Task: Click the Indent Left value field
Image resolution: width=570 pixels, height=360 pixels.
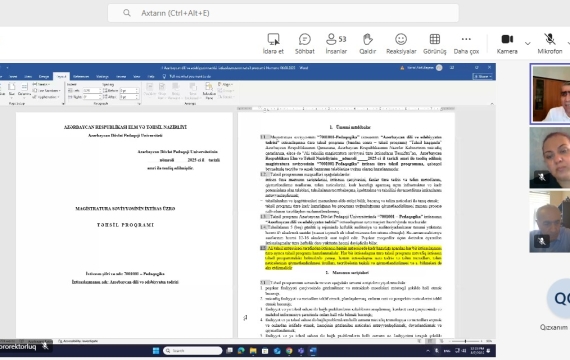Action: (x=92, y=90)
